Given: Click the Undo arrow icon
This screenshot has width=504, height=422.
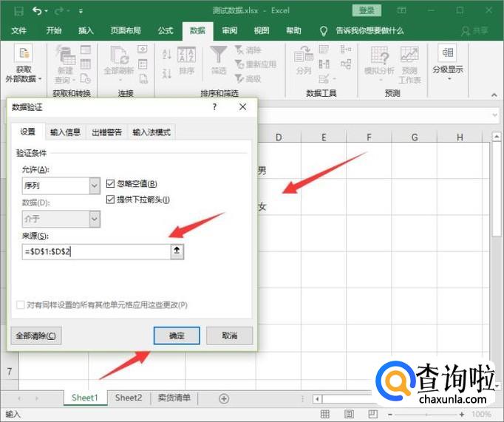Looking at the screenshot, I should click(x=37, y=11).
